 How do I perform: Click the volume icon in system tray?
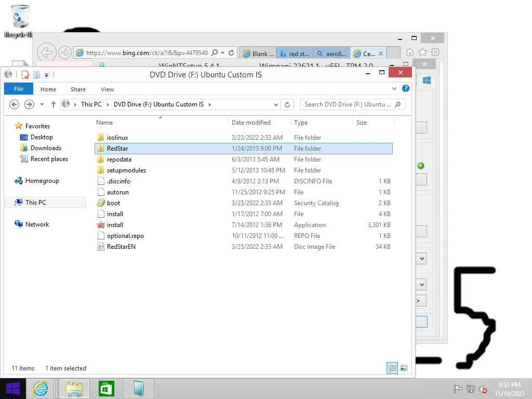483,389
